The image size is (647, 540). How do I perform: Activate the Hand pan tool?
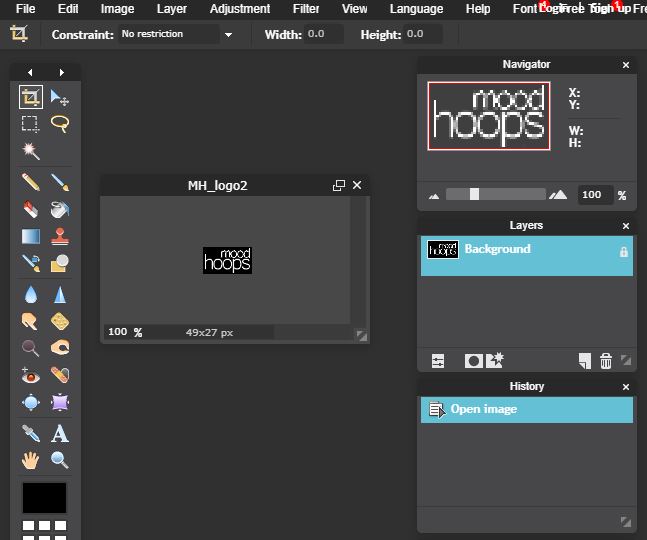pyautogui.click(x=31, y=460)
